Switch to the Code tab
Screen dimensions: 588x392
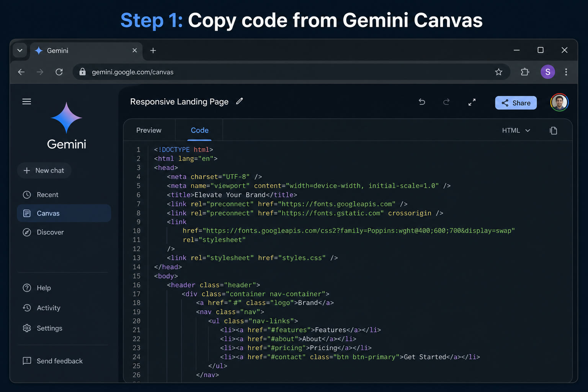point(199,130)
